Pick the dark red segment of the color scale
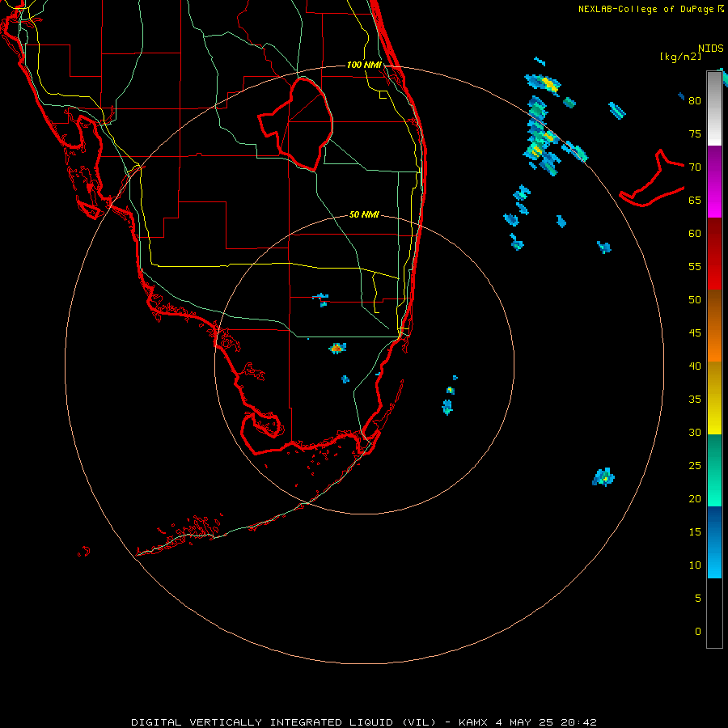Image resolution: width=728 pixels, height=728 pixels. pyautogui.click(x=714, y=253)
